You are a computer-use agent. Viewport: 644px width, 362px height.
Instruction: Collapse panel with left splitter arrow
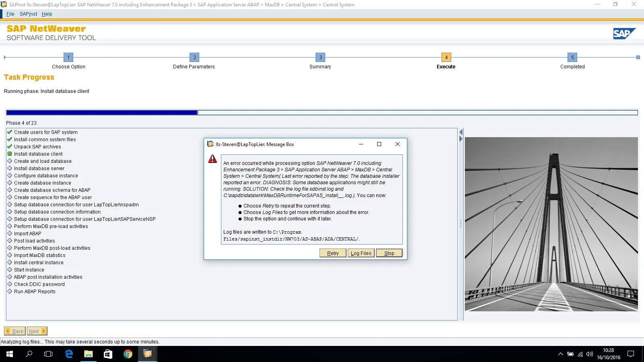tap(461, 132)
